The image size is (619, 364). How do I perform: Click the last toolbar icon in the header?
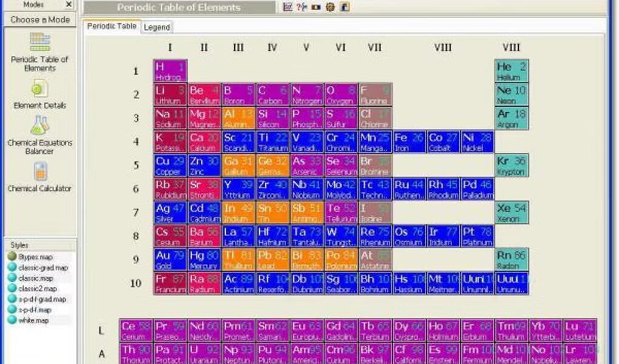(x=344, y=7)
